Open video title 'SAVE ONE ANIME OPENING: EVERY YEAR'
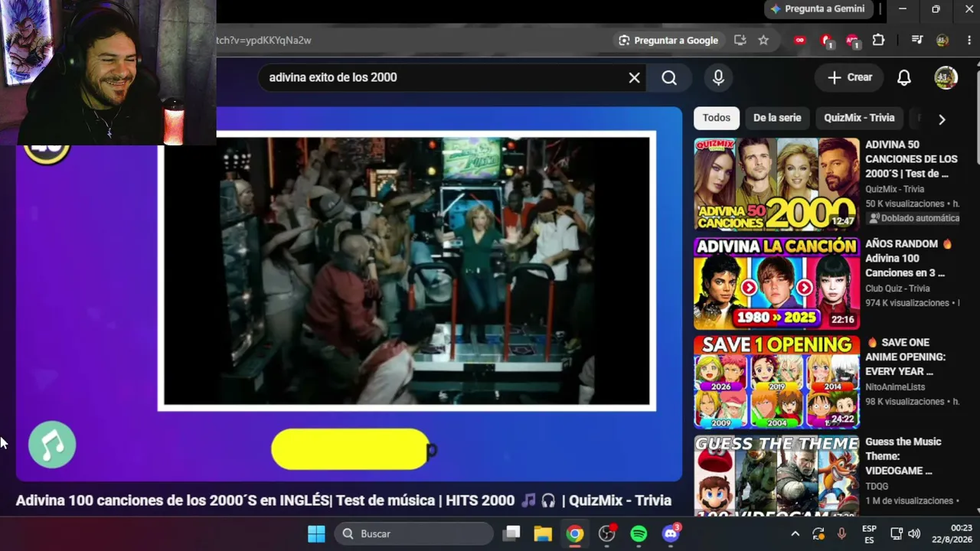The height and width of the screenshot is (551, 980). pyautogui.click(x=905, y=357)
